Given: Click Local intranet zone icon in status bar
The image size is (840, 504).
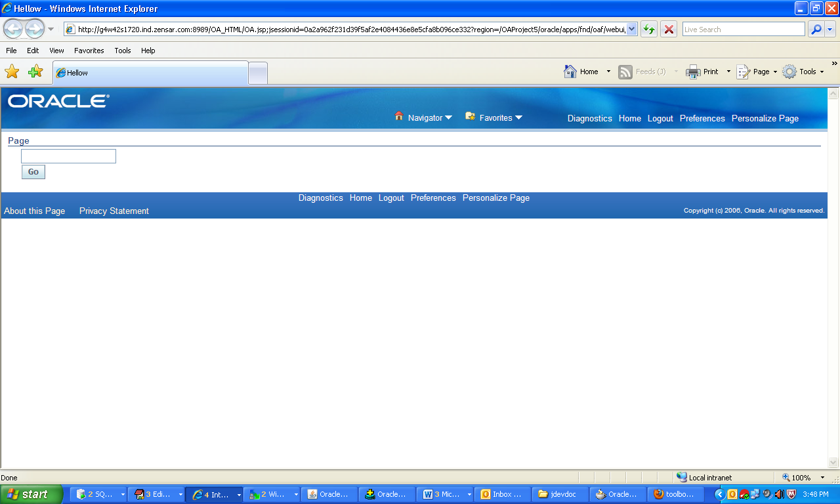Looking at the screenshot, I should tap(682, 477).
